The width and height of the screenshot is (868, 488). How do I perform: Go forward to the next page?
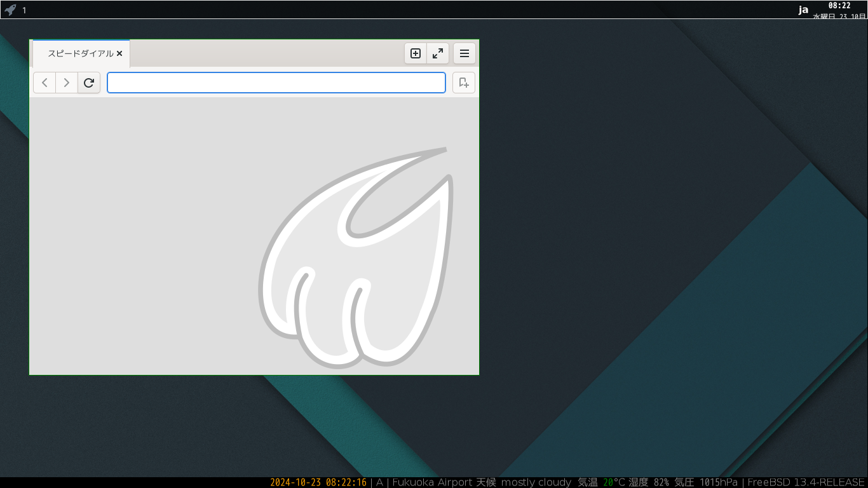click(x=67, y=83)
